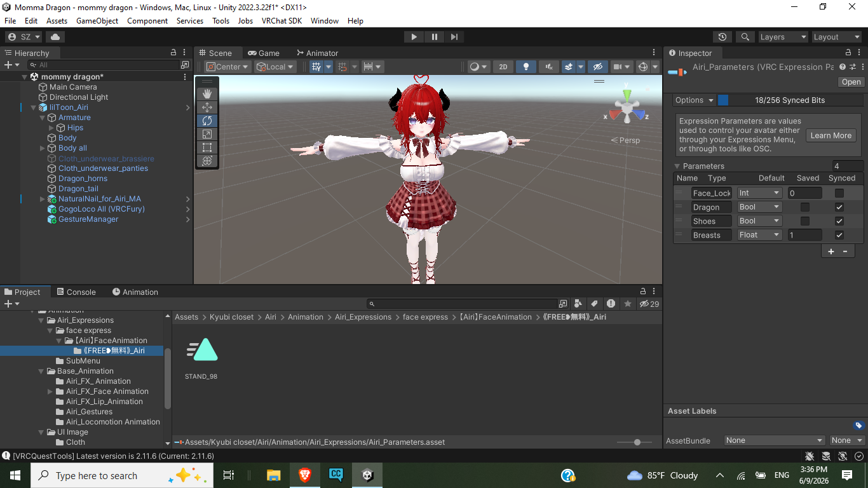This screenshot has width=868, height=488.
Task: Click the auto-generate lighting icon in status bar
Action: [843, 456]
